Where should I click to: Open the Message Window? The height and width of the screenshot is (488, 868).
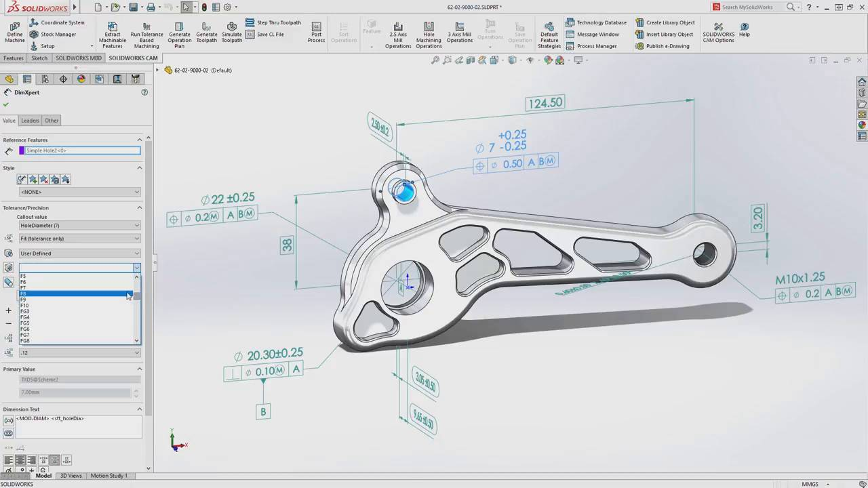[592, 34]
